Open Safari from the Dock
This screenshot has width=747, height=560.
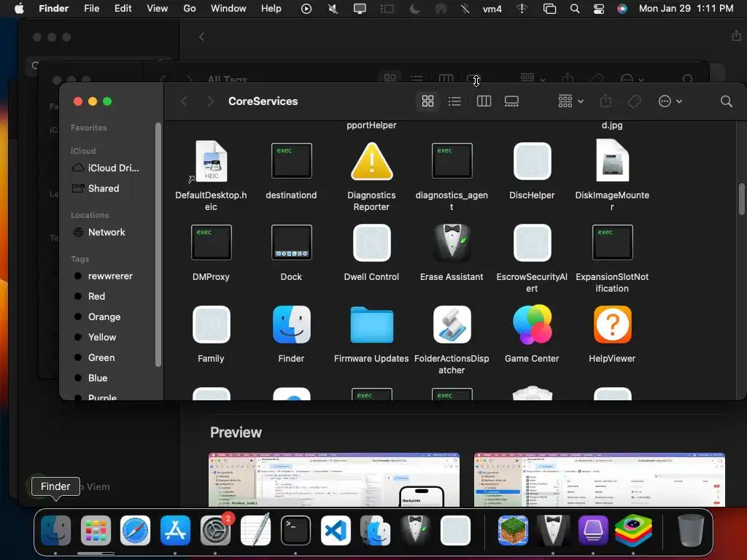135,531
